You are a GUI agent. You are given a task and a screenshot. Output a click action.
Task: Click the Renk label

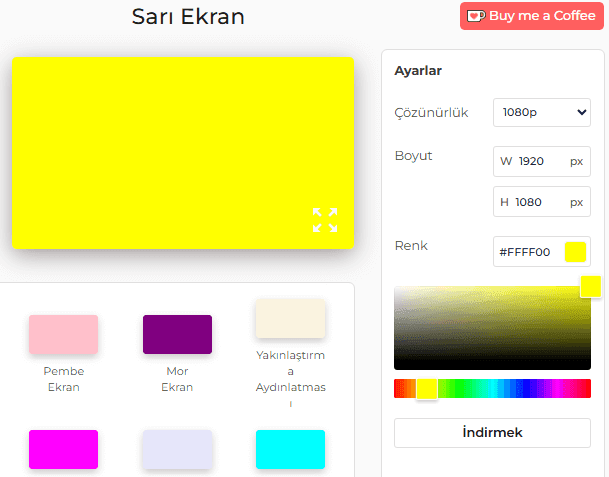tap(411, 245)
